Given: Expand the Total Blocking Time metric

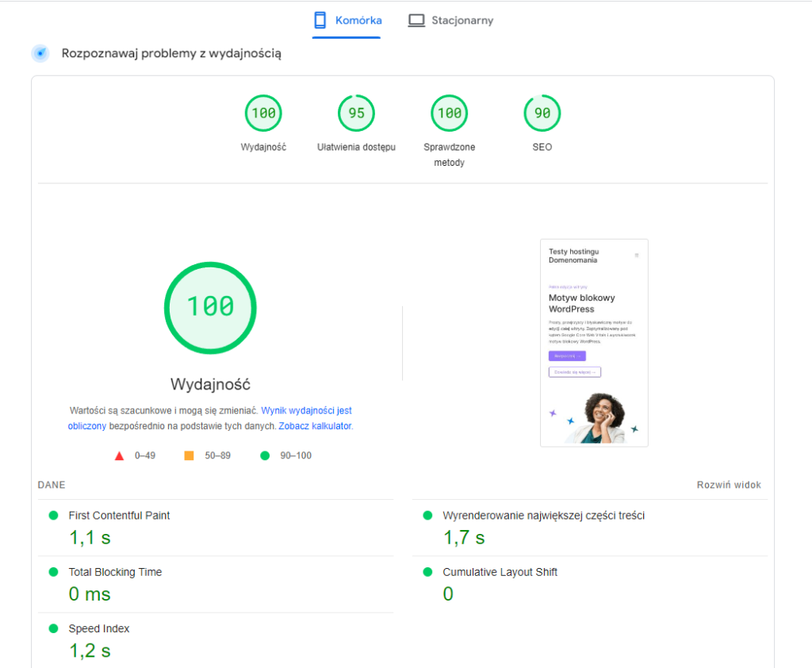Looking at the screenshot, I should pyautogui.click(x=115, y=572).
